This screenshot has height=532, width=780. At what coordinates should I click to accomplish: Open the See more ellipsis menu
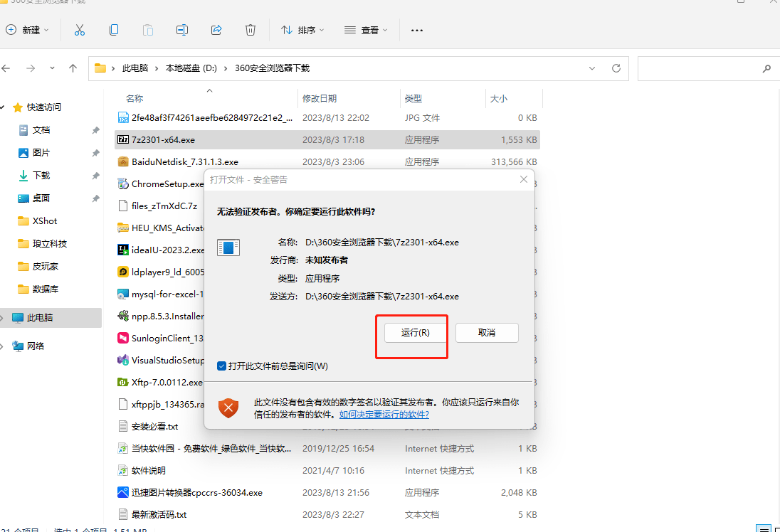pyautogui.click(x=417, y=30)
